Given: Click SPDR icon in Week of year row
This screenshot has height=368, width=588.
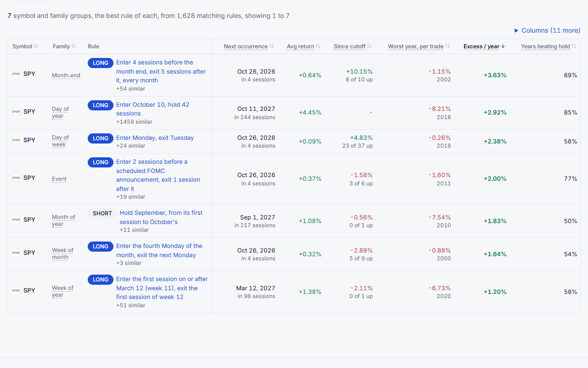Looking at the screenshot, I should pyautogui.click(x=16, y=290).
